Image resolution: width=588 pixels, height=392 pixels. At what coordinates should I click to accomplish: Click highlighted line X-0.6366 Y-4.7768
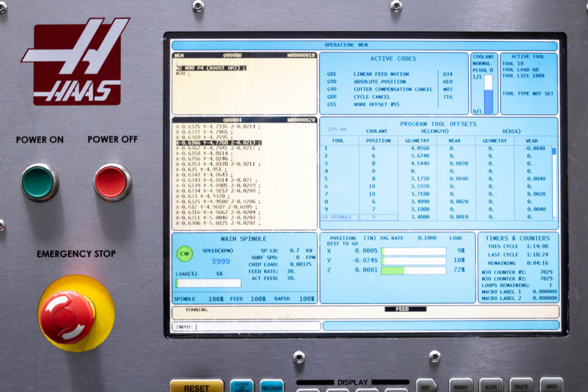coord(219,143)
